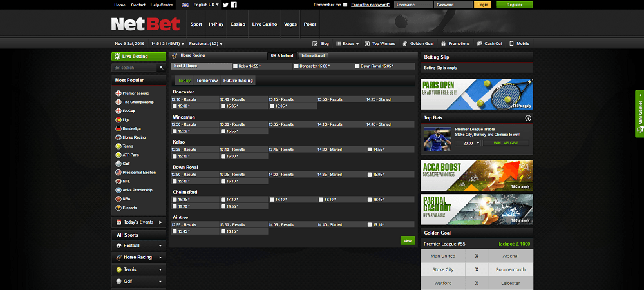Click the green Register button
644x290 pixels.
click(x=514, y=5)
